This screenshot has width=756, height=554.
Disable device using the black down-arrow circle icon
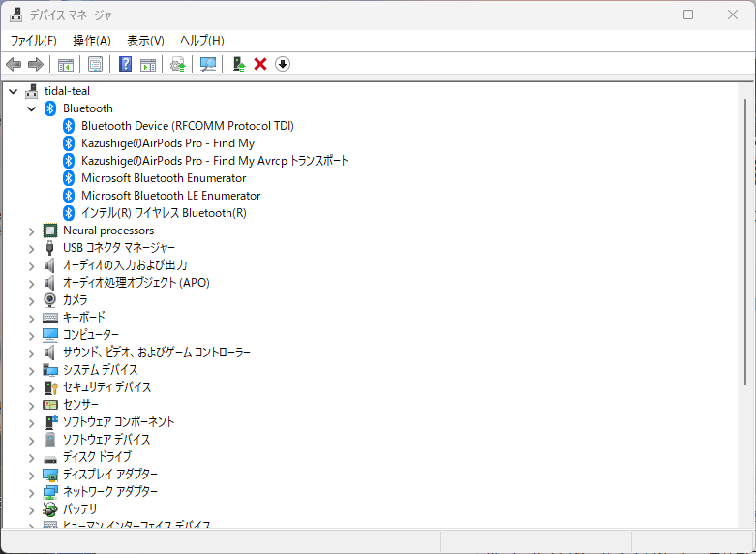[283, 64]
